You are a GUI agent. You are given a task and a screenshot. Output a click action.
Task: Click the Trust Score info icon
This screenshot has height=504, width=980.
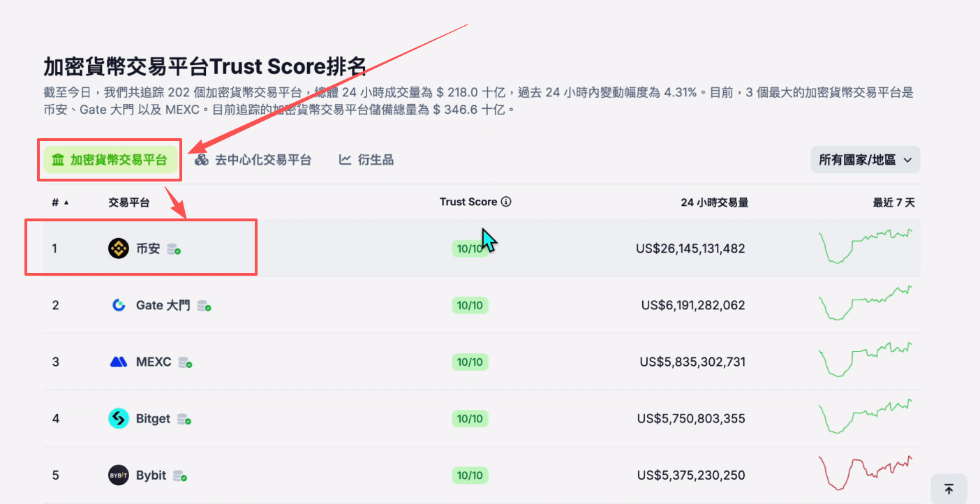coord(507,202)
